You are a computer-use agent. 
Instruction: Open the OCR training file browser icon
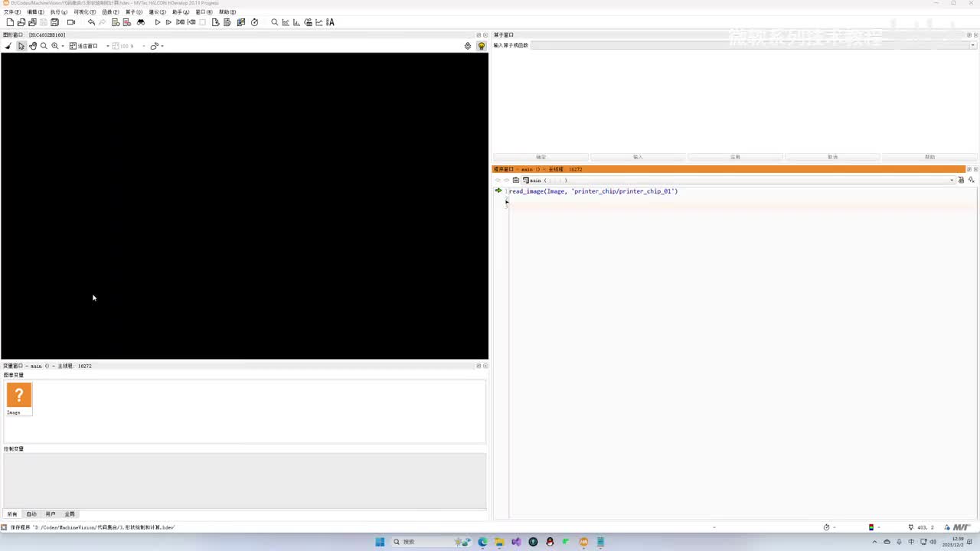click(331, 22)
